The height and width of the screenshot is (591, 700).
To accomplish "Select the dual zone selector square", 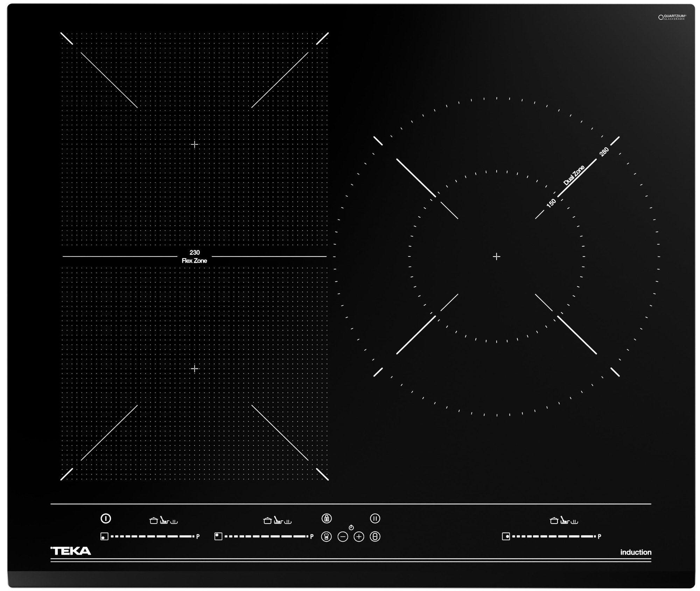I will click(x=506, y=536).
